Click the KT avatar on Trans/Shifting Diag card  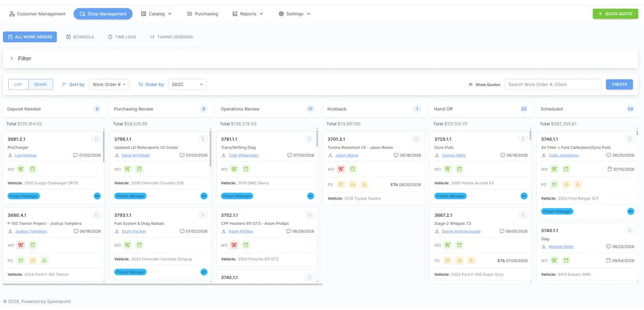[x=310, y=196]
